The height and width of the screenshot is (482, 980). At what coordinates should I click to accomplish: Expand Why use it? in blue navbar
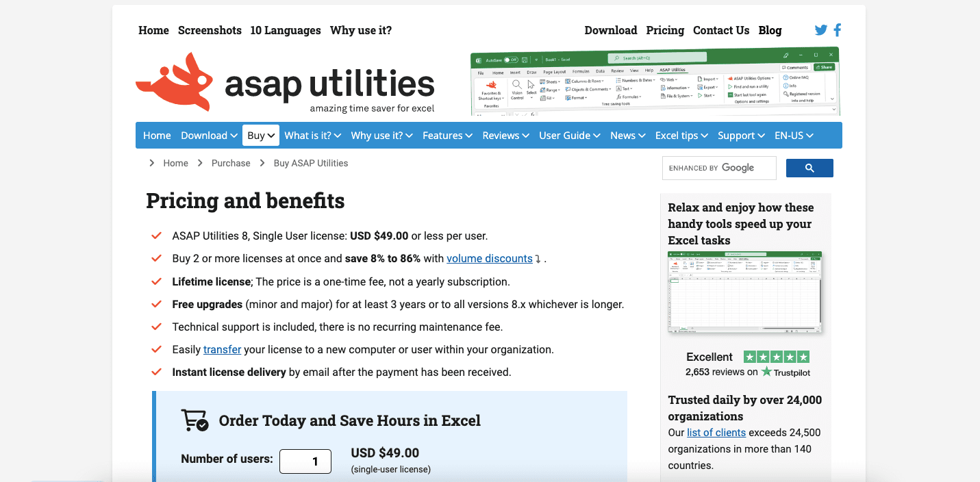381,136
